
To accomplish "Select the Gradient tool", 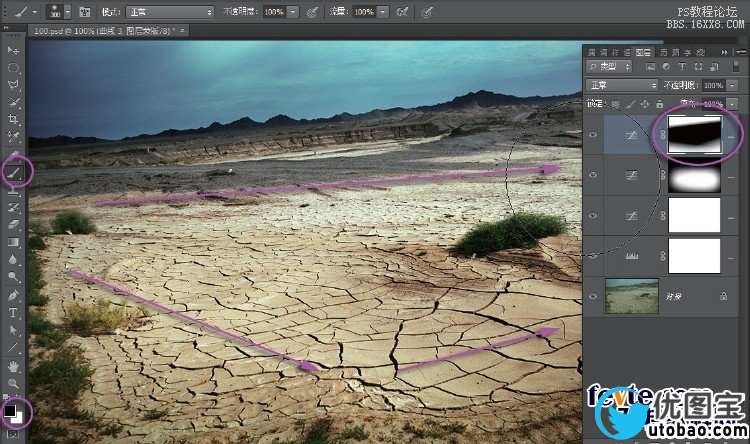I will [13, 242].
